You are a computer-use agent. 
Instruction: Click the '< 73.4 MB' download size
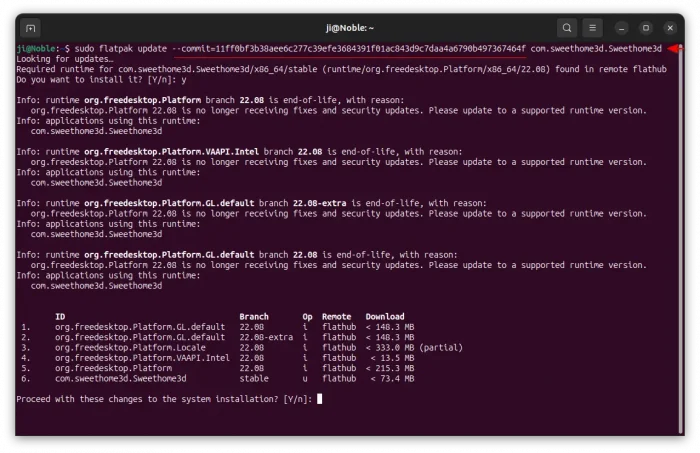point(392,378)
